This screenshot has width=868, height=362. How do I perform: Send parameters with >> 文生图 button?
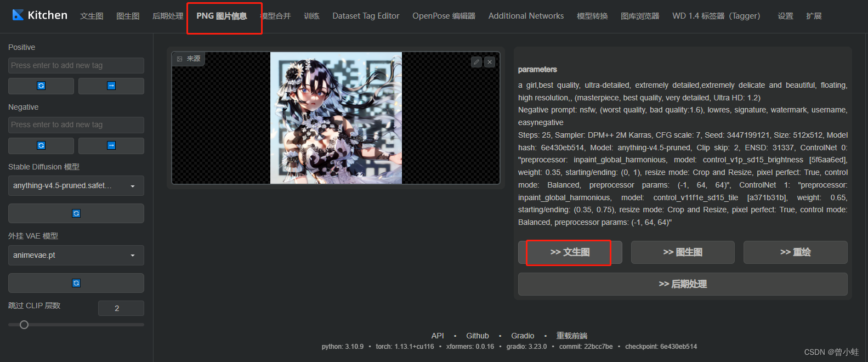click(x=570, y=252)
